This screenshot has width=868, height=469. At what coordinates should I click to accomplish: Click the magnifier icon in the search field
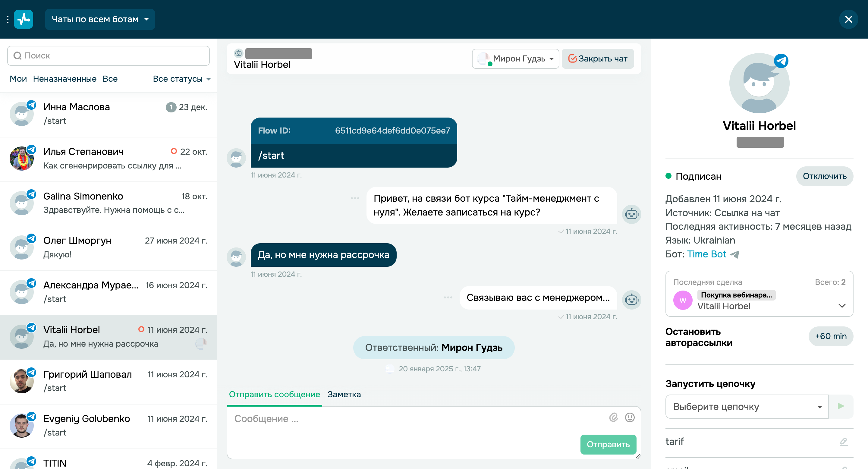click(17, 55)
